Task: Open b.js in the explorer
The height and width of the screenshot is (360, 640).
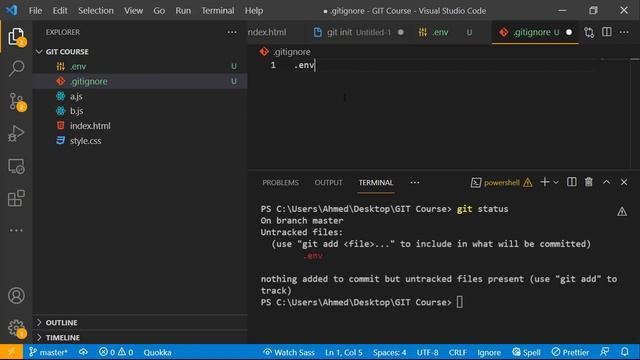Action: coord(140,111)
